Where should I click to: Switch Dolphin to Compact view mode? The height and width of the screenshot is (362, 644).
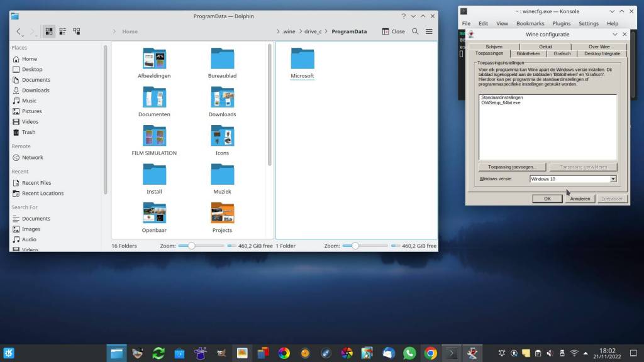click(63, 31)
